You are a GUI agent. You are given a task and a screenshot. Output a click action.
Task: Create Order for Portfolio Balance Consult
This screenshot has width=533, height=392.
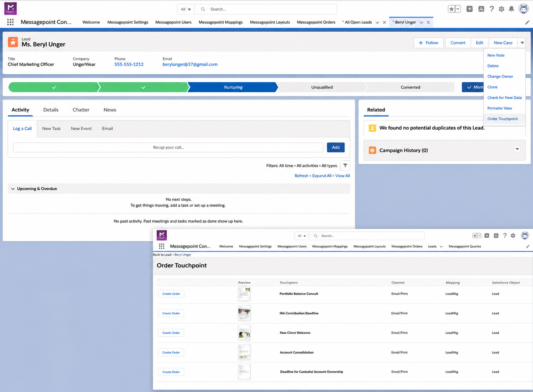(171, 294)
